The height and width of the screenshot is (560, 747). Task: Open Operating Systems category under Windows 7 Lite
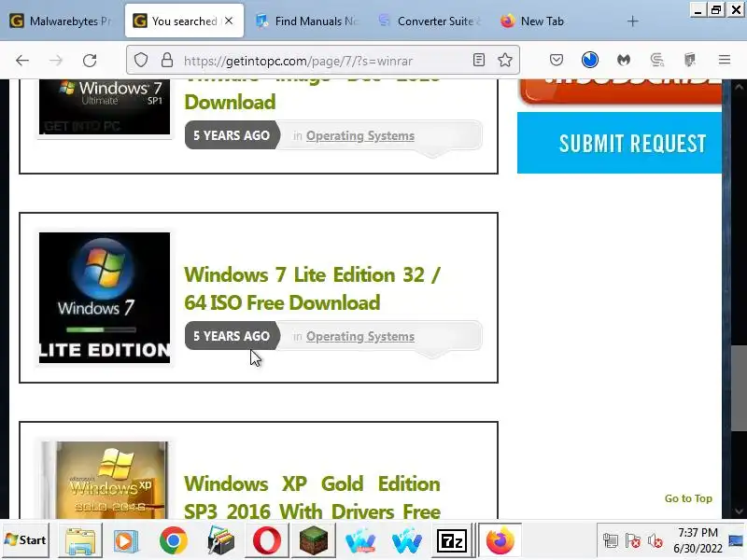[x=360, y=337]
